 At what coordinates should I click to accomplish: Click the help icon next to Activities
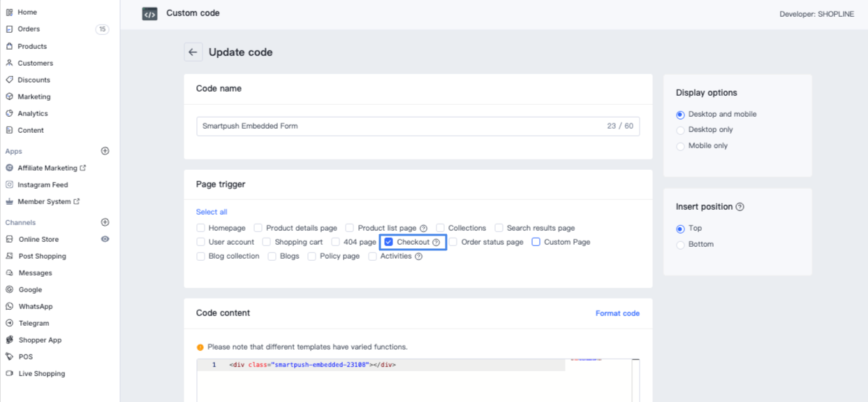click(419, 257)
